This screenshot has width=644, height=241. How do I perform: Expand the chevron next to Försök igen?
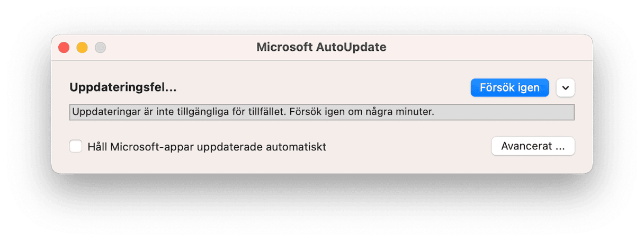point(566,88)
